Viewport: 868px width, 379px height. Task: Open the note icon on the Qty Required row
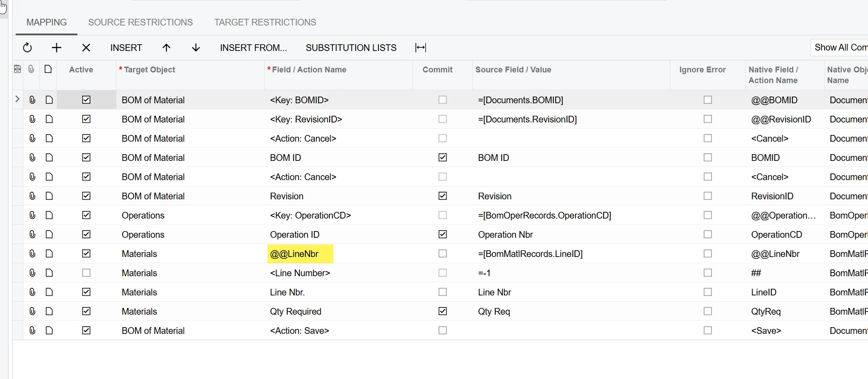(49, 312)
